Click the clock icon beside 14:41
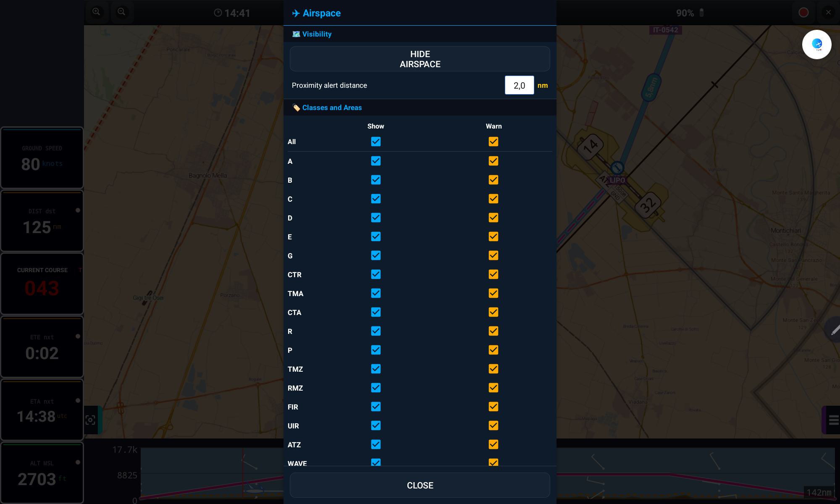 pyautogui.click(x=218, y=13)
